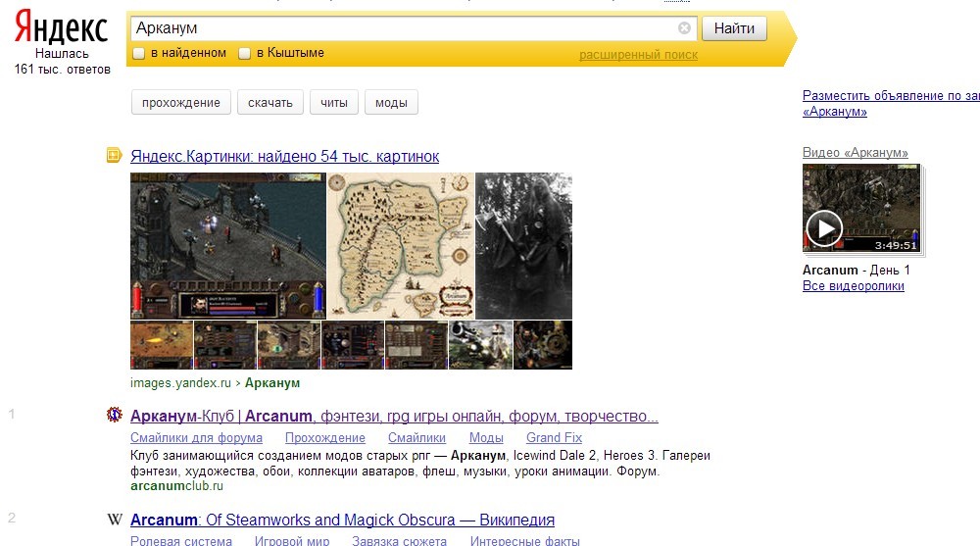Enable the 'в найденном' checkbox
980x546 pixels.
pyautogui.click(x=139, y=53)
